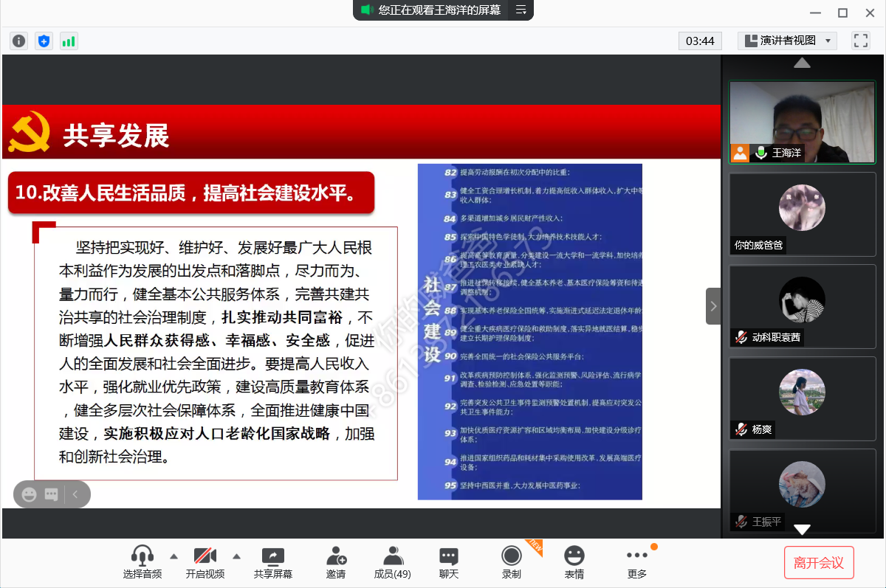Select 王振平 participant tile

(x=803, y=491)
